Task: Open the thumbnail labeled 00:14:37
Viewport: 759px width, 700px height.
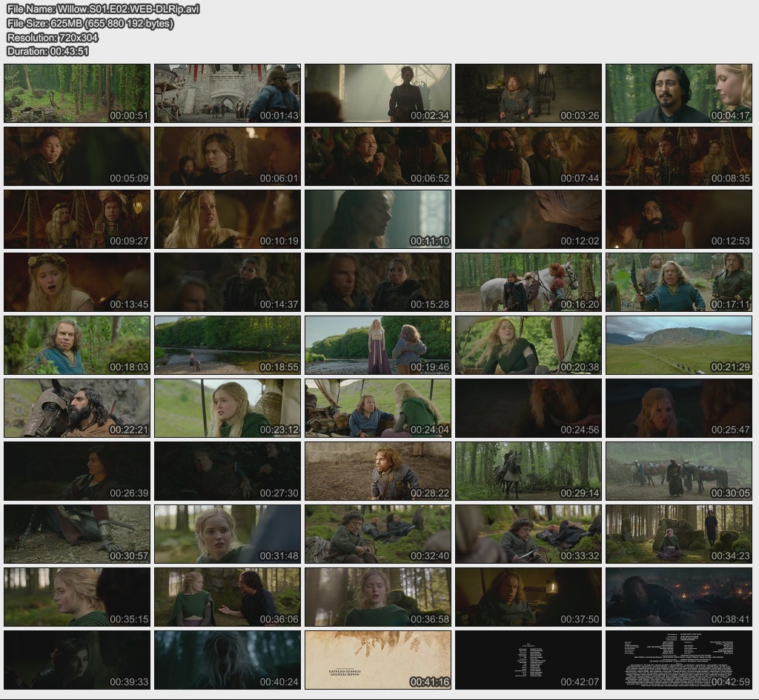Action: click(228, 282)
